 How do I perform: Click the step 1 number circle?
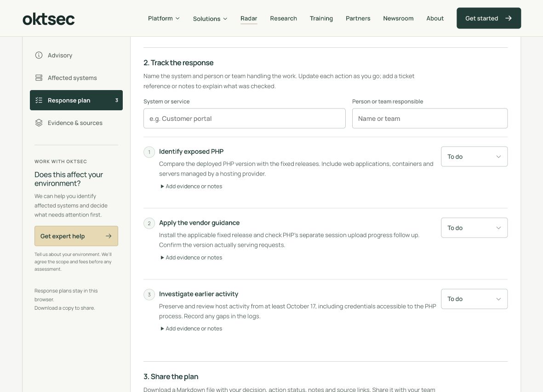[x=149, y=152]
